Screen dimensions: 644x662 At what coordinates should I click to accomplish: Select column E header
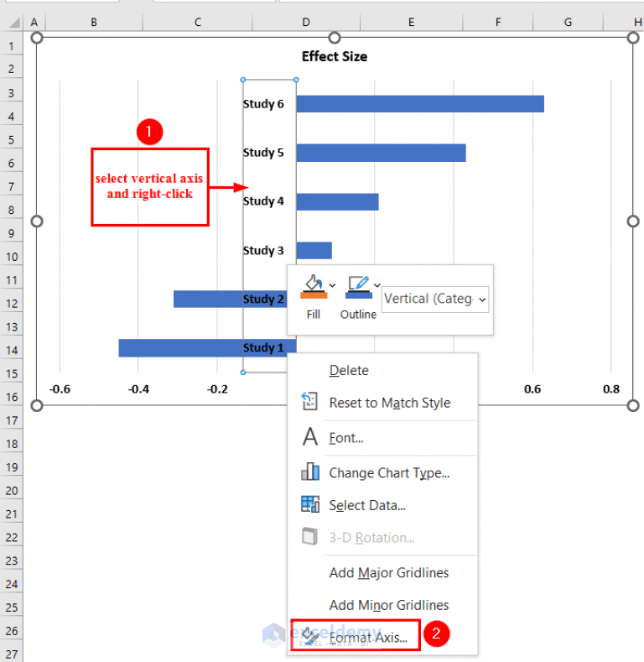(x=411, y=22)
